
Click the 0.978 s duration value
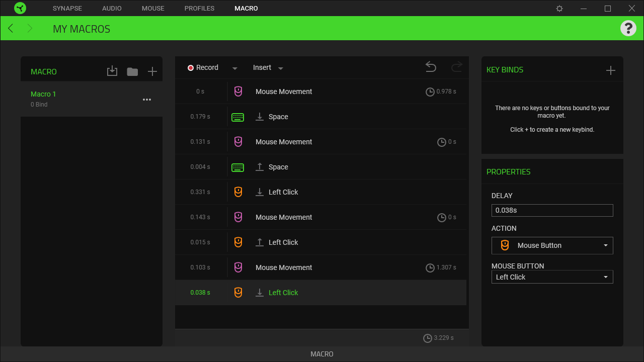pyautogui.click(x=446, y=92)
